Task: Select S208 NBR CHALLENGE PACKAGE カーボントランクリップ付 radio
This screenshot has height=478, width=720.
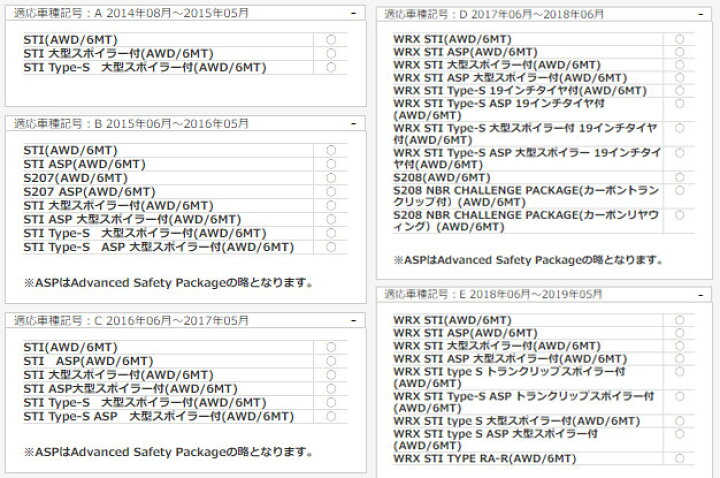Action: click(680, 190)
